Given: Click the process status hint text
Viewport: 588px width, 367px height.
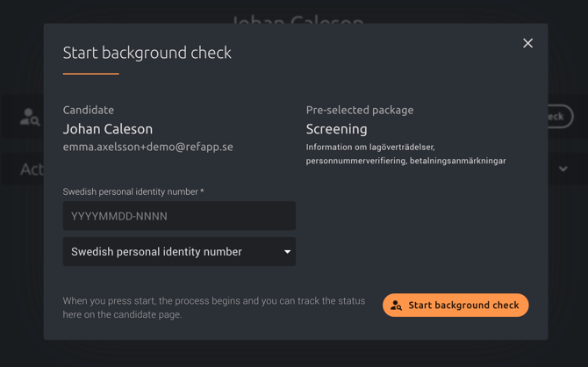Looking at the screenshot, I should click(x=213, y=307).
